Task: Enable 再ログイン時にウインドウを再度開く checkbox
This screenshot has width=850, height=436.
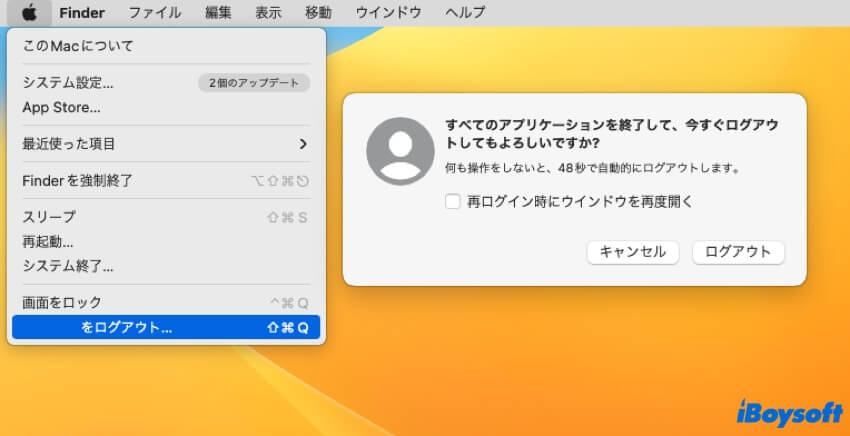Action: [452, 202]
